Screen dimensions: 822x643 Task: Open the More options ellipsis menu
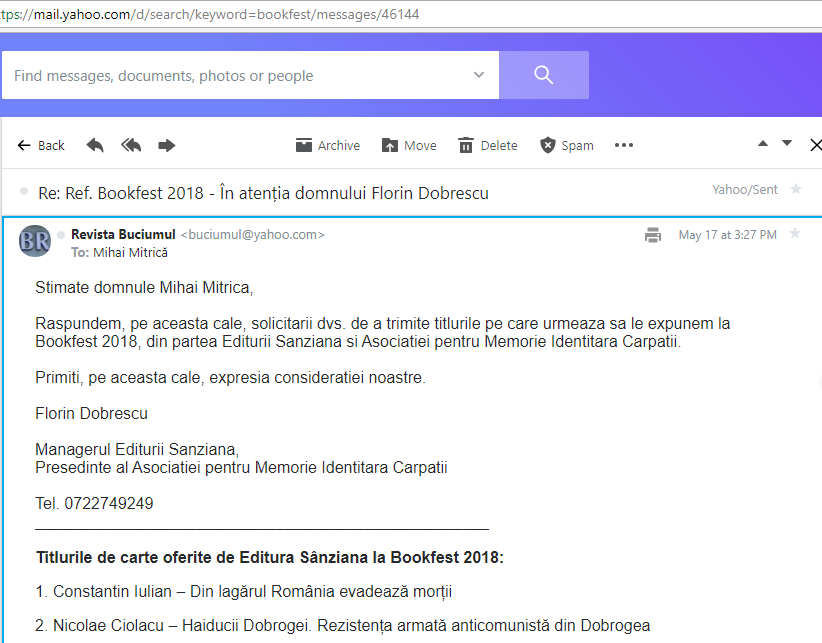coord(624,145)
